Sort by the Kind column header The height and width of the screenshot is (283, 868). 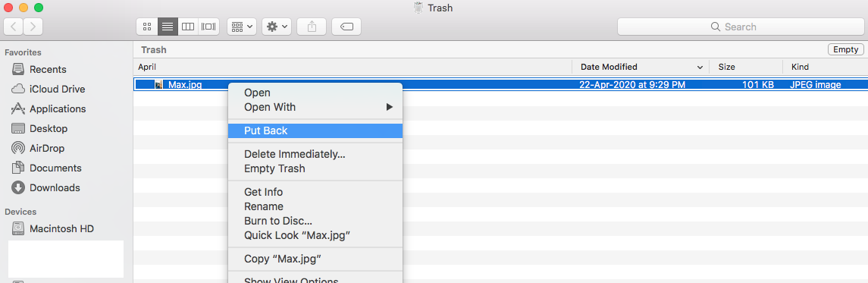tap(825, 67)
